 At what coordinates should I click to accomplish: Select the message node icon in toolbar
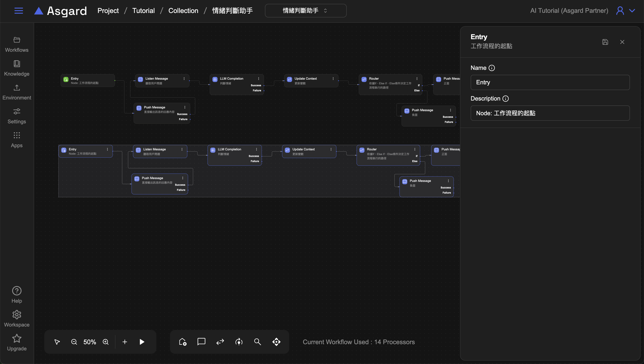pyautogui.click(x=201, y=342)
